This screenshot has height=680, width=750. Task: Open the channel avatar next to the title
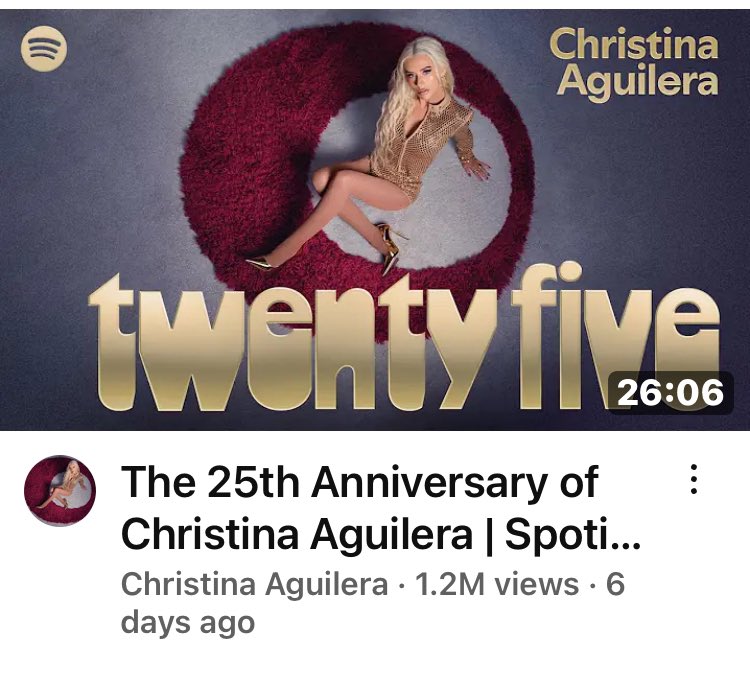pos(60,491)
